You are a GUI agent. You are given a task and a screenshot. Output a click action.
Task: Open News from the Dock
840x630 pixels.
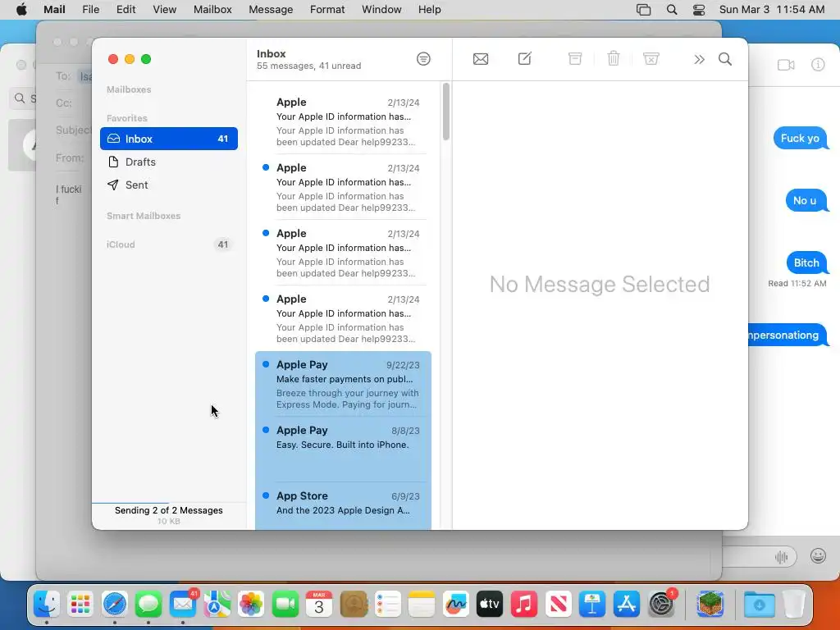(x=558, y=605)
